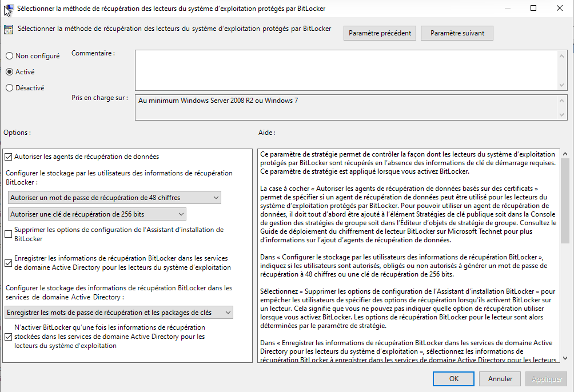Click the policy setting icon beside the heading
The image size is (574, 392).
click(9, 30)
